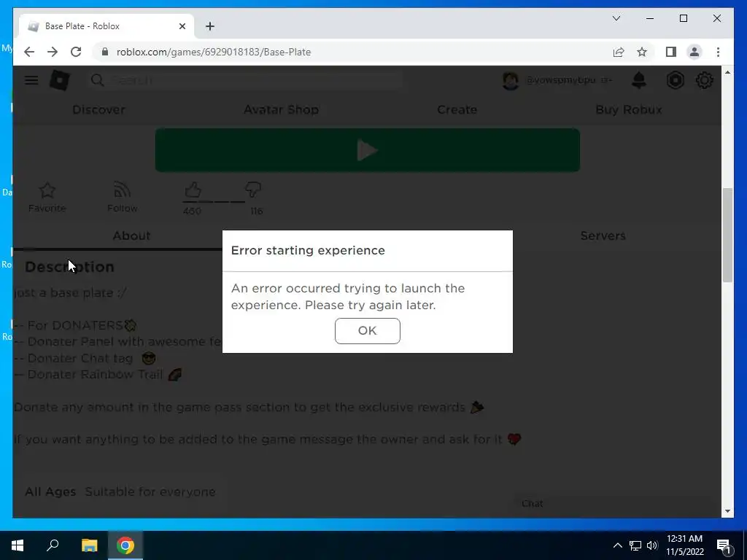Open File Explorer from taskbar

point(89,545)
